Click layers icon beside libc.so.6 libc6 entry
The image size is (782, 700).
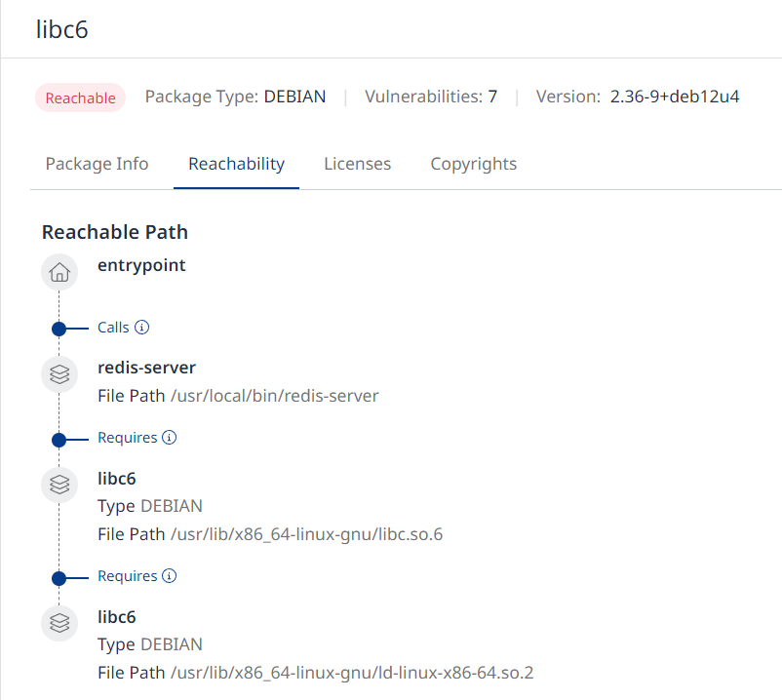(59, 485)
